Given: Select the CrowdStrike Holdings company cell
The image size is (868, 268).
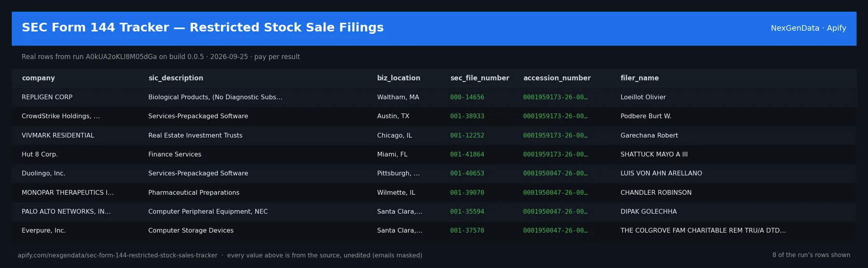Looking at the screenshot, I should (x=61, y=116).
